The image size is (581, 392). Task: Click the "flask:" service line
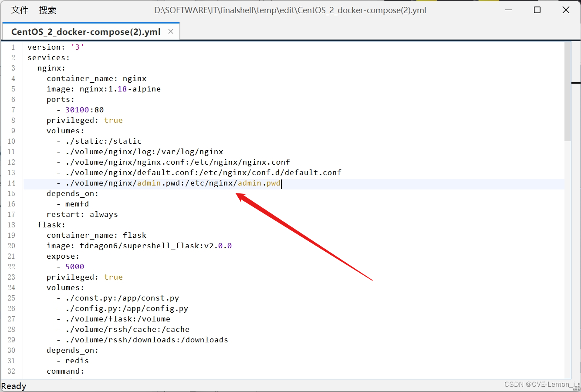51,225
